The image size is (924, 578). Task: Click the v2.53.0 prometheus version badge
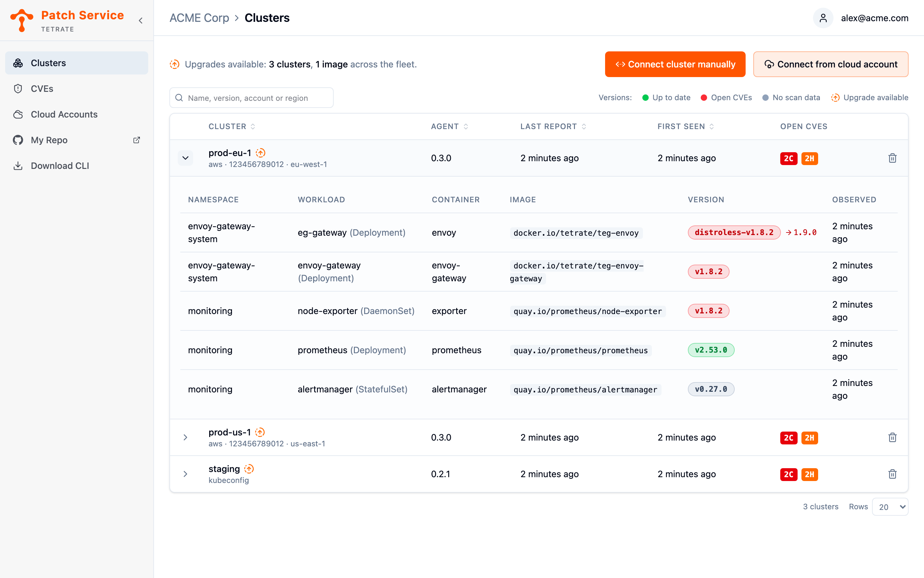(x=711, y=350)
